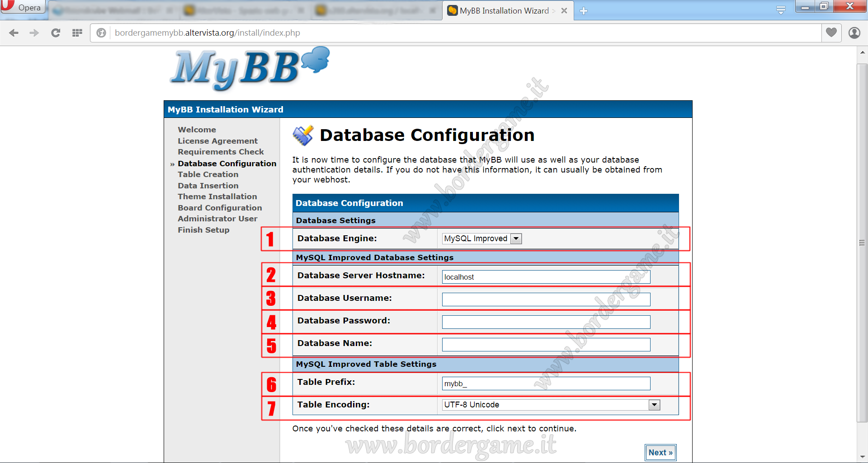The width and height of the screenshot is (868, 463).
Task: Click the 'Table Encoding:' label
Action: pyautogui.click(x=333, y=405)
